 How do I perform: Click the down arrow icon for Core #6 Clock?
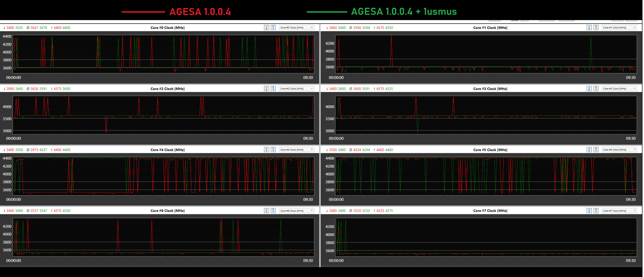pyautogui.click(x=273, y=211)
